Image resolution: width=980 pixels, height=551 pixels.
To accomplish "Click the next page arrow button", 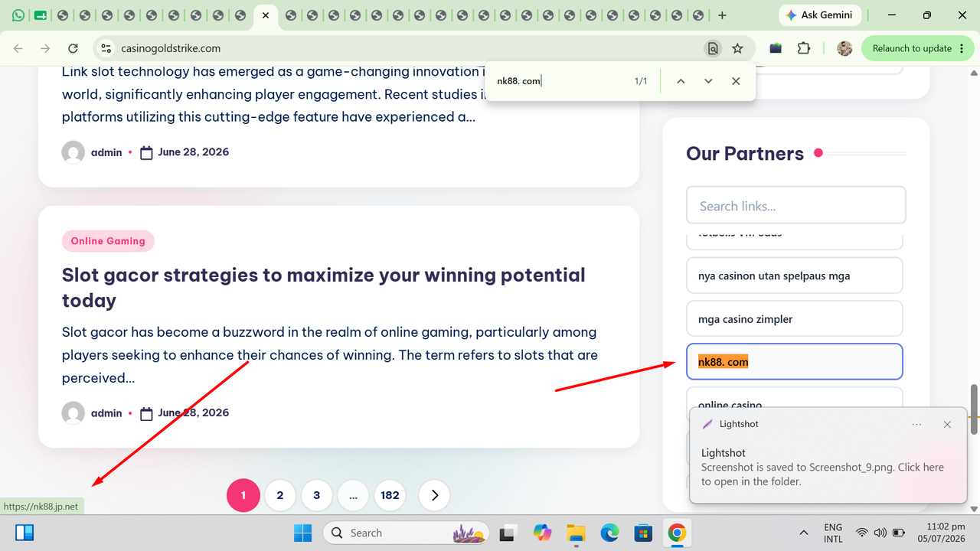I will [435, 495].
